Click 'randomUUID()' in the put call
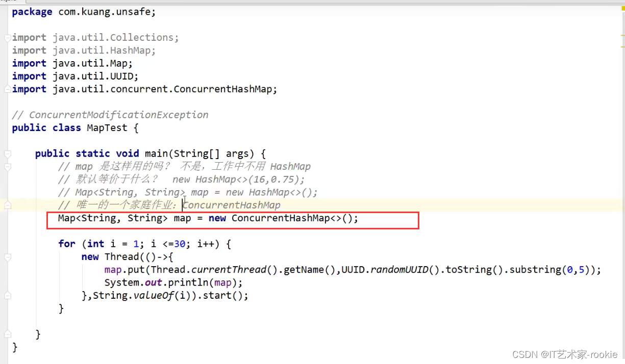Screen dimensions: 625x364 (x=405, y=270)
